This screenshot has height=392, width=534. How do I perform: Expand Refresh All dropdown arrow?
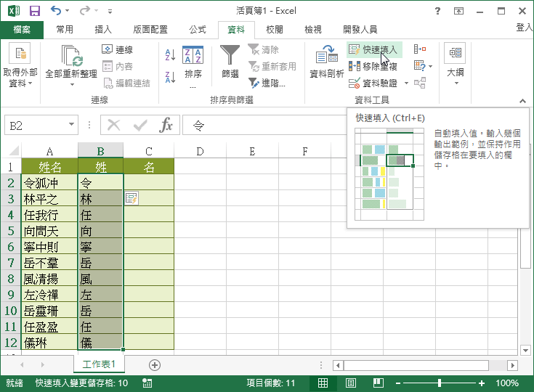pyautogui.click(x=72, y=84)
